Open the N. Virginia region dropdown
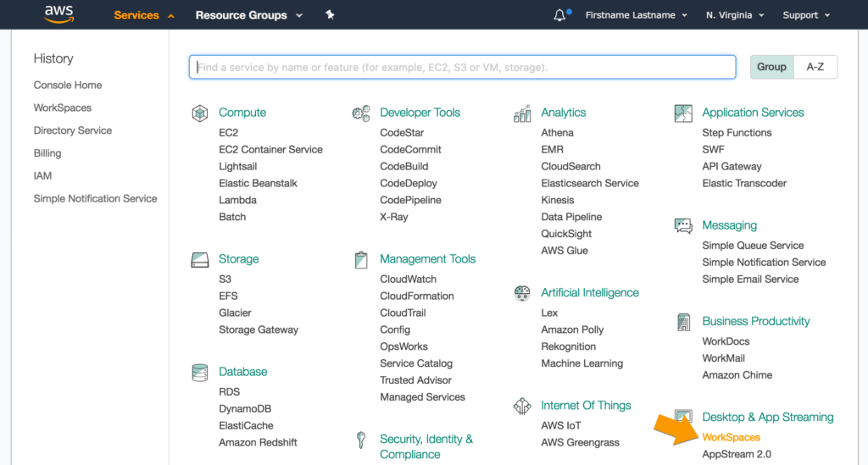The height and width of the screenshot is (465, 868). coord(735,15)
